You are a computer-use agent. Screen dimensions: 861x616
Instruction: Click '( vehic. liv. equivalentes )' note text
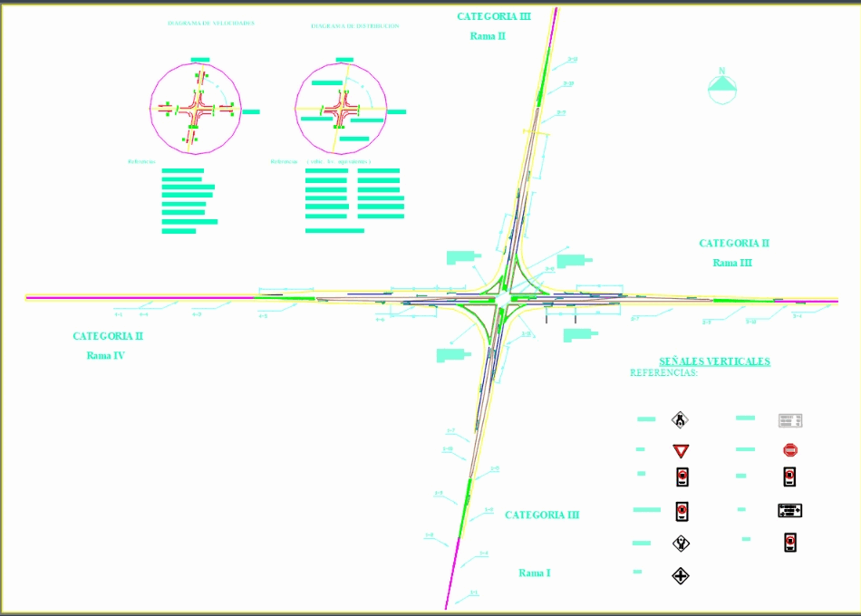click(x=339, y=161)
